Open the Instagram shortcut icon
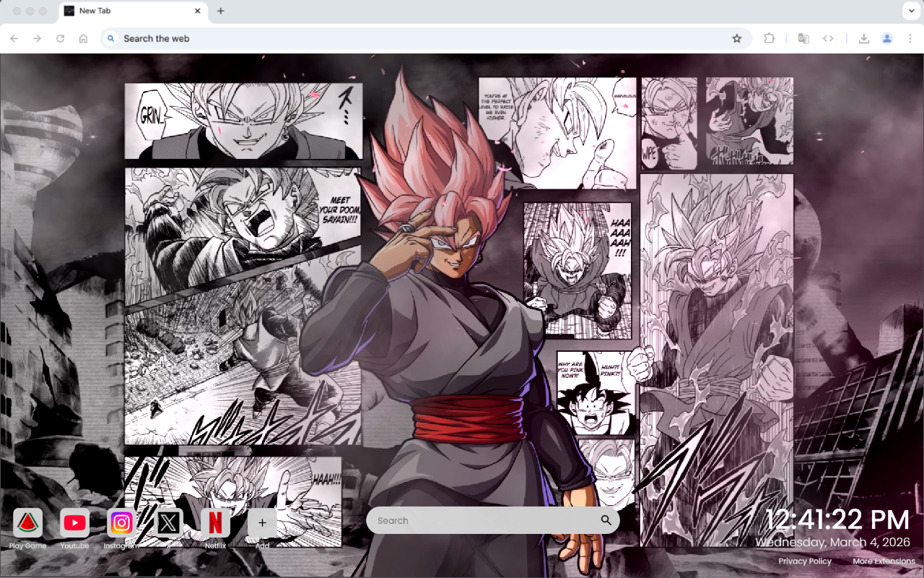 pyautogui.click(x=121, y=522)
